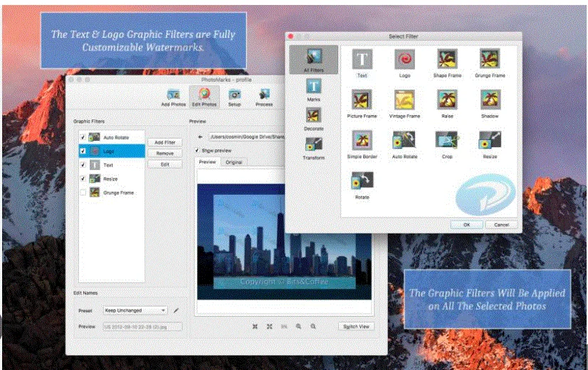
Task: Click the inward-arrows fit icon below the preview
Action: (x=255, y=327)
